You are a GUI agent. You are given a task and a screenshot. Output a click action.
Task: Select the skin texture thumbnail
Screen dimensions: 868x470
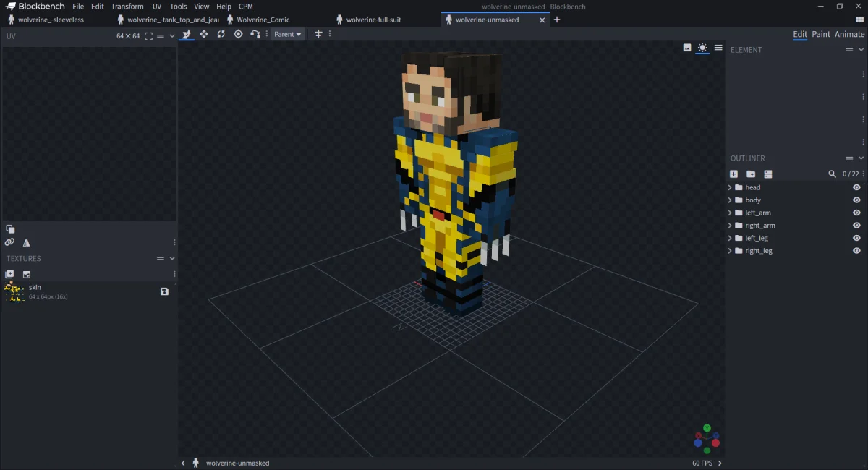coord(14,291)
